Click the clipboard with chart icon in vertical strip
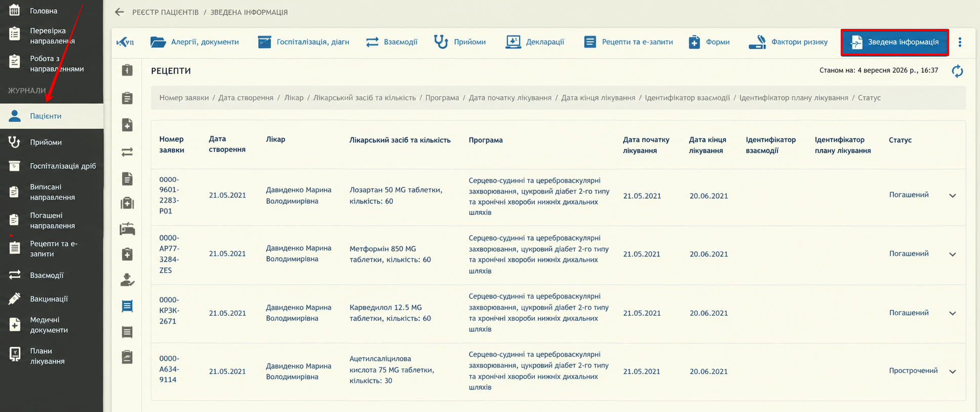The width and height of the screenshot is (980, 412). (127, 357)
